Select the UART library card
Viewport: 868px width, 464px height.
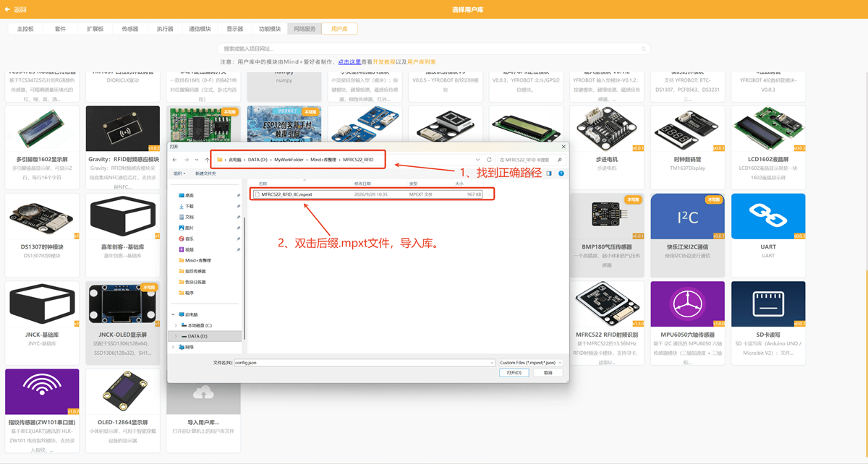pos(768,233)
